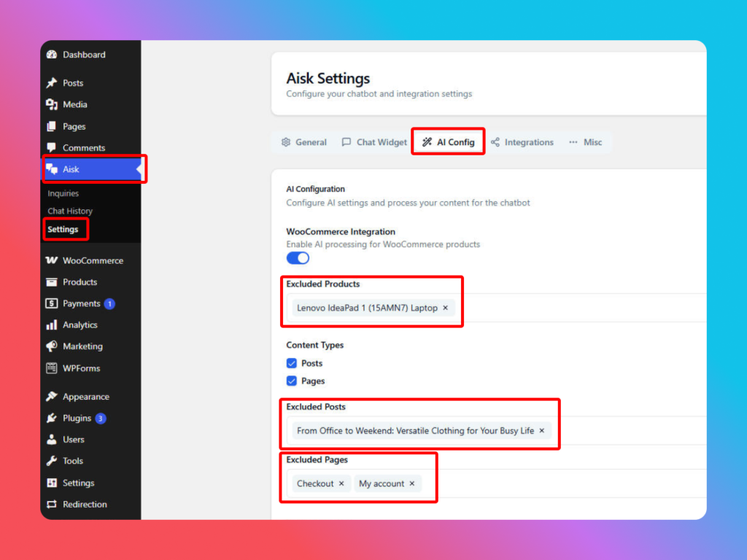Screen dimensions: 747x560
Task: Click the Products box icon
Action: (x=52, y=282)
